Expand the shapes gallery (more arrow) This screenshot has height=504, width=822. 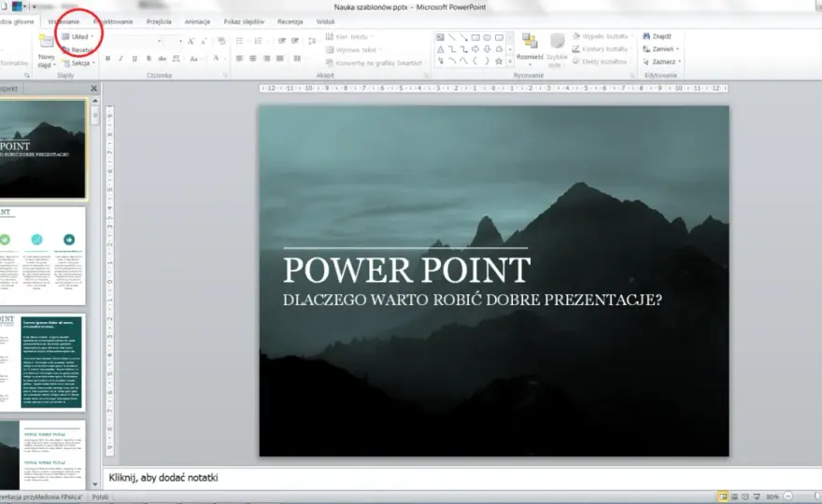(510, 62)
